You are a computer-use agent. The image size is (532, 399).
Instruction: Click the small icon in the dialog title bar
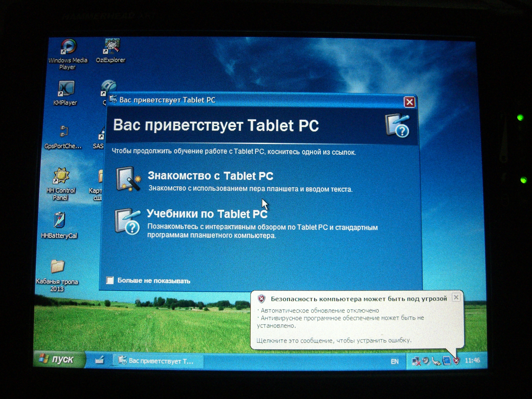click(x=113, y=99)
